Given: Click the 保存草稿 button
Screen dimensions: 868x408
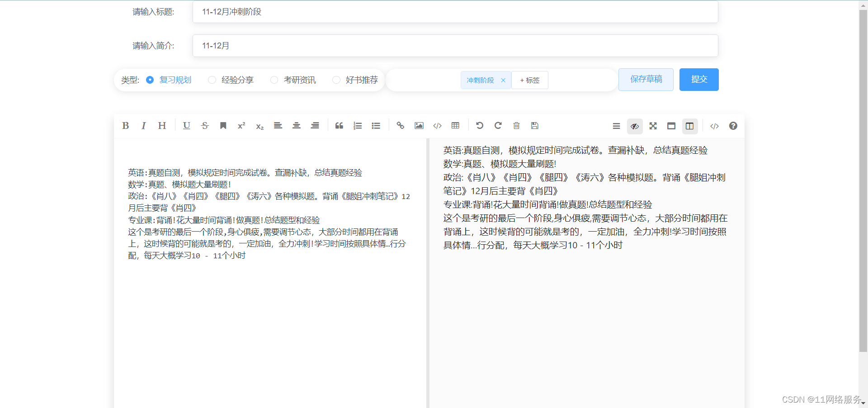Looking at the screenshot, I should [x=646, y=80].
